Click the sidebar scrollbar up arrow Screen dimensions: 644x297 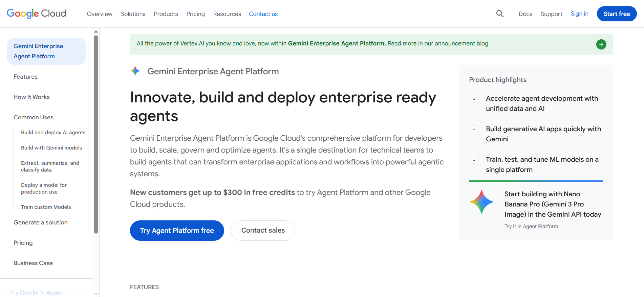(96, 31)
